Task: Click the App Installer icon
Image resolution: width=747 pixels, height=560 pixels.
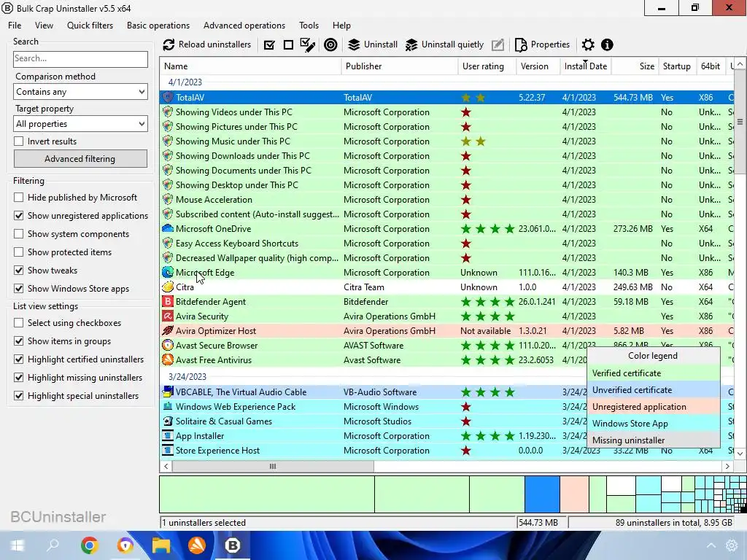Action: coord(168,436)
